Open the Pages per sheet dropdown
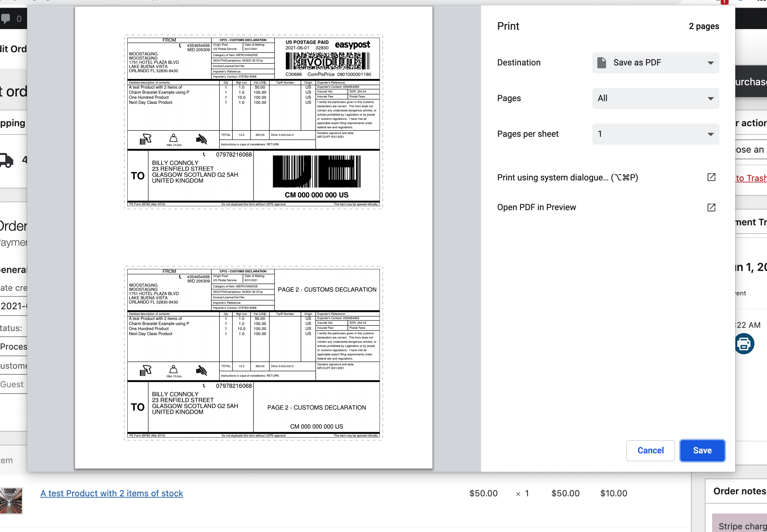The width and height of the screenshot is (767, 532). [655, 134]
